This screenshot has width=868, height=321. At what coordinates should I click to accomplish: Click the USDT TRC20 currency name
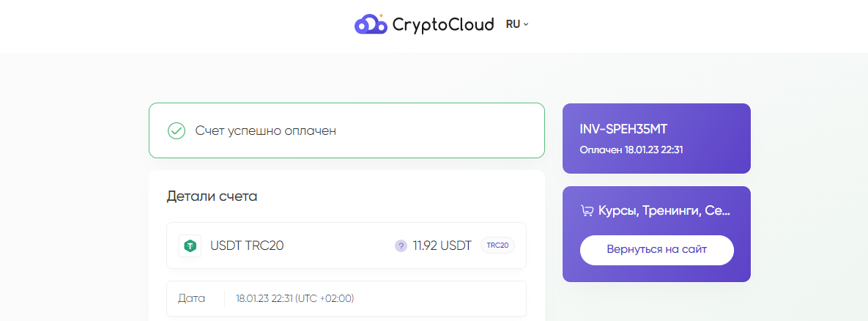click(247, 246)
